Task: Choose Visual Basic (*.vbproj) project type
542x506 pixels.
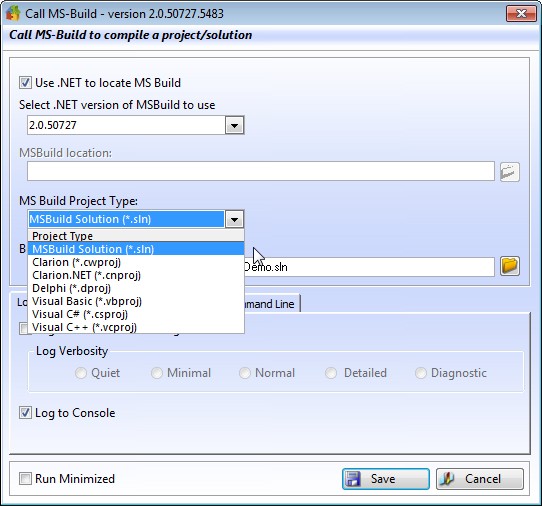Action: pos(136,301)
